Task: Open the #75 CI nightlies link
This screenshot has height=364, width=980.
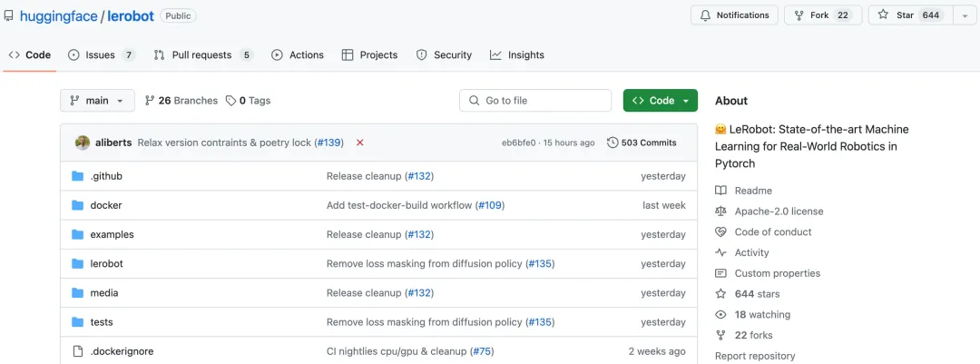Action: [481, 351]
